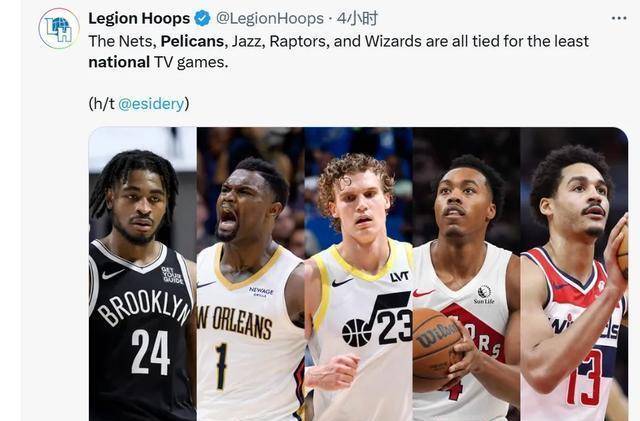Open the Wizards number 13 player photo

click(574, 274)
